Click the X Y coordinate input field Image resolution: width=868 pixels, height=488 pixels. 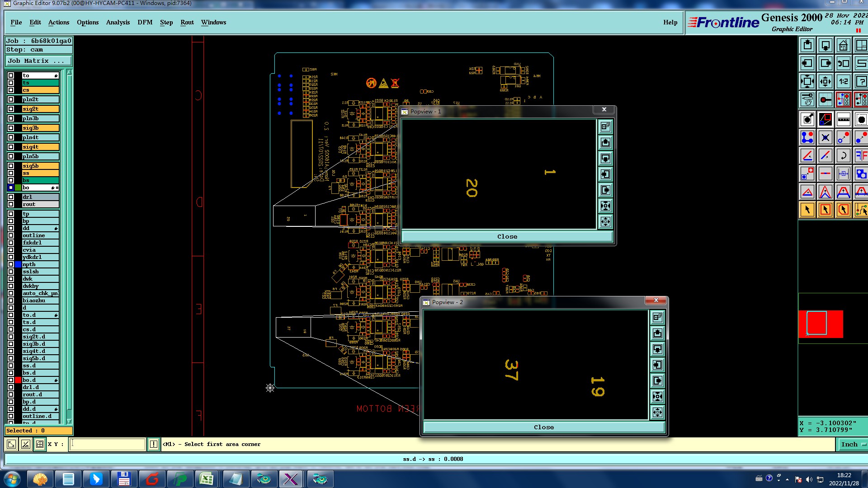click(108, 445)
